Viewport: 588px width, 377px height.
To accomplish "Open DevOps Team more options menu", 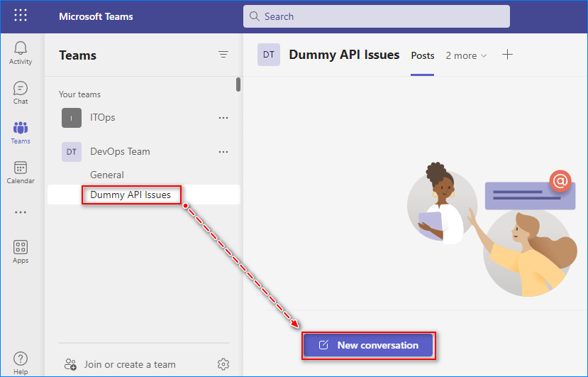I will point(223,152).
